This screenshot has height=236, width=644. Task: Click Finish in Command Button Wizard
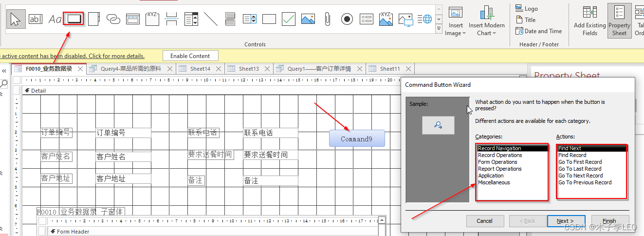click(609, 221)
